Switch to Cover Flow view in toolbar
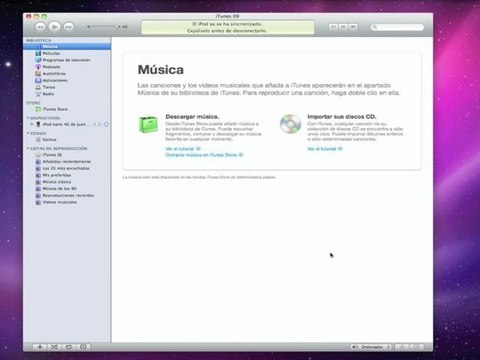Image resolution: width=480 pixels, height=360 pixels. [x=353, y=27]
